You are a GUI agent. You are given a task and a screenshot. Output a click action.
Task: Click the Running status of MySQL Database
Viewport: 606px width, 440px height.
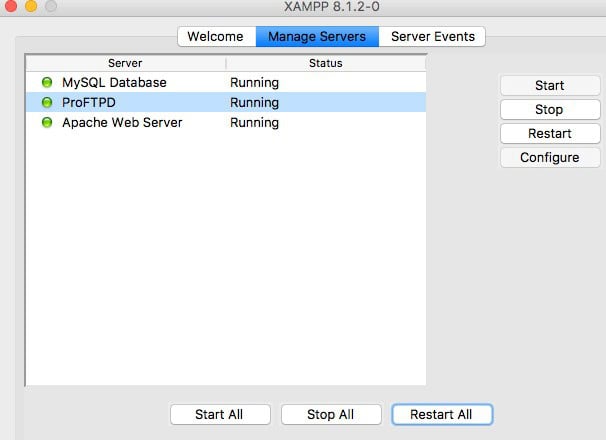pos(254,83)
